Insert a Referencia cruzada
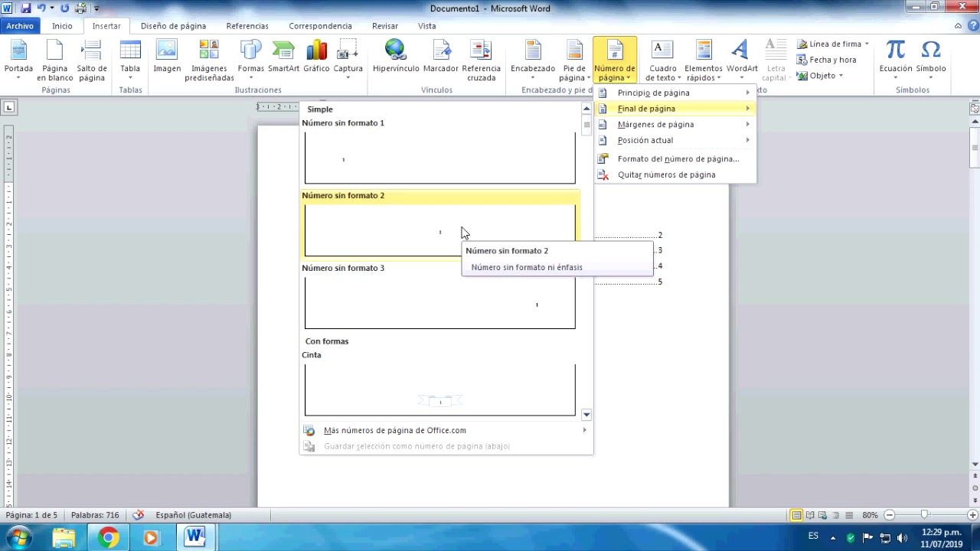 481,60
